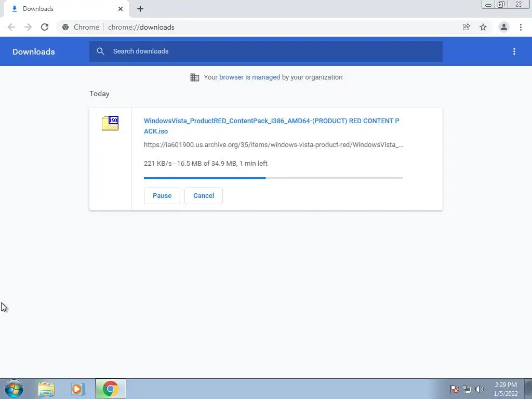
Task: Cancel the ISO download
Action: point(204,196)
